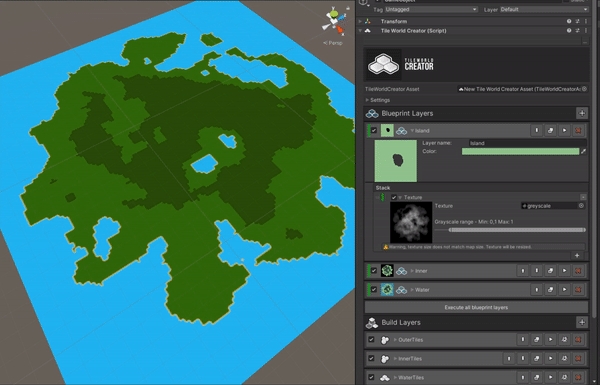This screenshot has height=385, width=600.
Task: Uncheck the OuterTiles build layer
Action: click(x=371, y=339)
